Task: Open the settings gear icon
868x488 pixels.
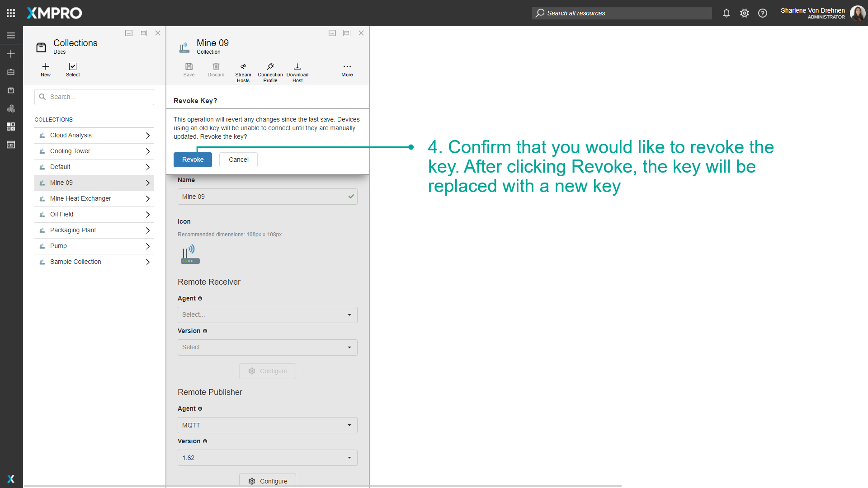Action: pos(745,13)
